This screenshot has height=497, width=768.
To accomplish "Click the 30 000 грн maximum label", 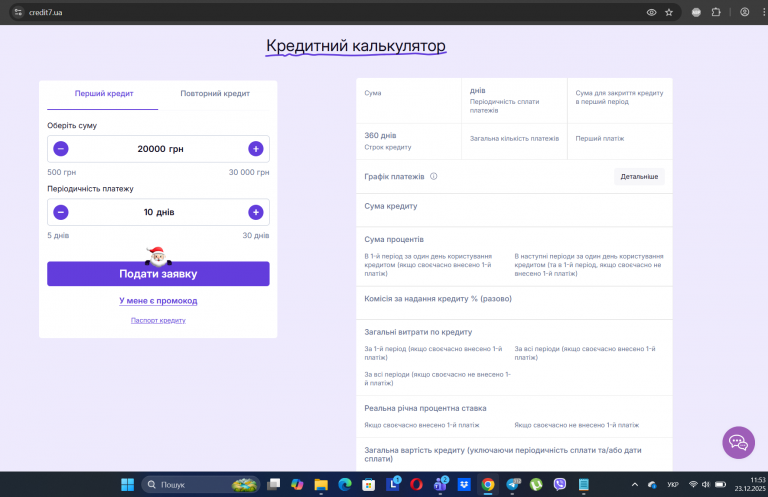I will [249, 172].
